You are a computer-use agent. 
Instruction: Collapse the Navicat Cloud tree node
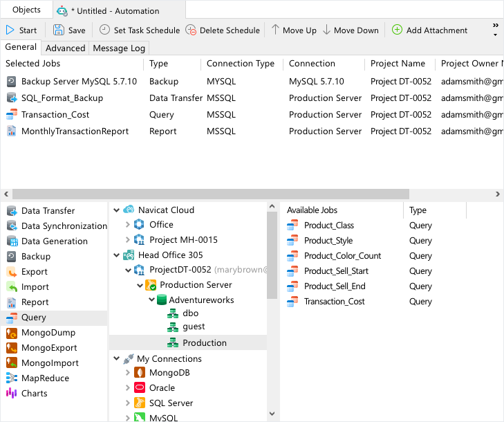pyautogui.click(x=116, y=210)
